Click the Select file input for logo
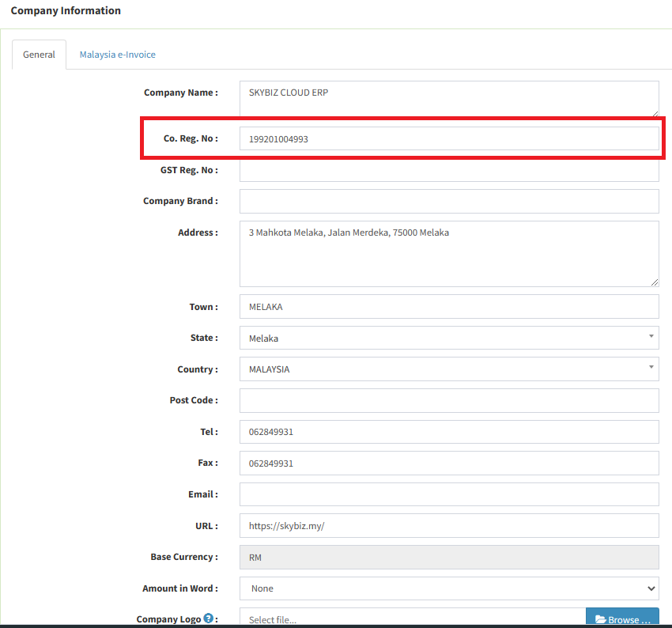Image resolution: width=672 pixels, height=628 pixels. pos(412,619)
